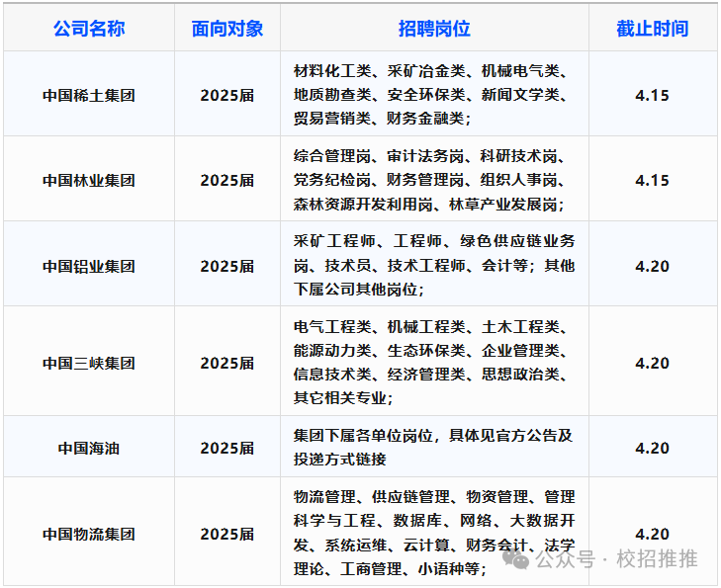Click positions text starting 材料化工类、采矿冶金类
This screenshot has height=588, width=721.
(430, 95)
